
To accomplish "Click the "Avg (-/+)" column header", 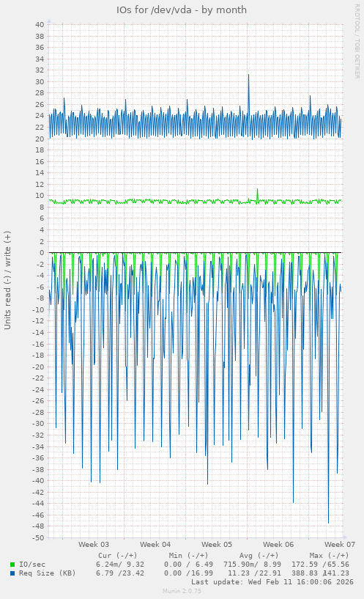I will pyautogui.click(x=259, y=556).
